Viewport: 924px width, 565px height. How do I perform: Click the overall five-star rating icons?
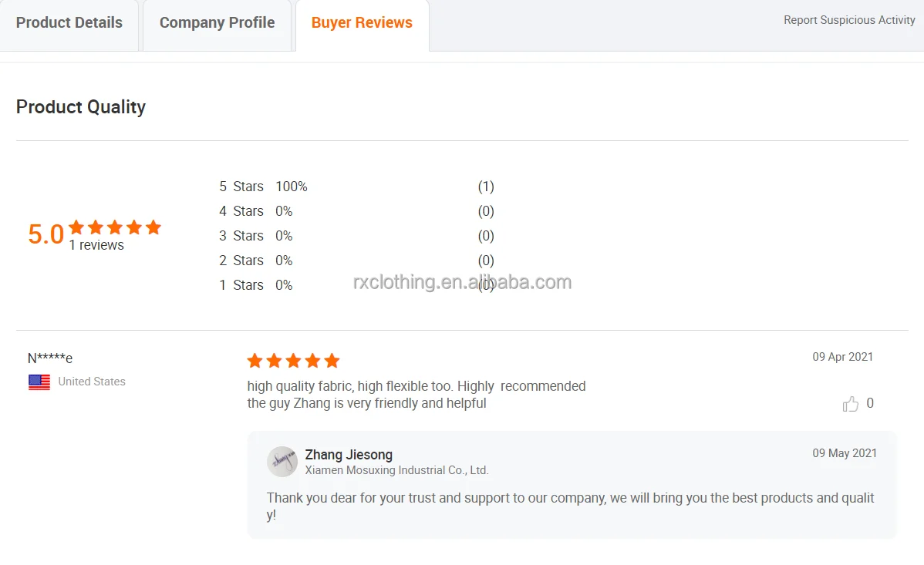click(115, 227)
